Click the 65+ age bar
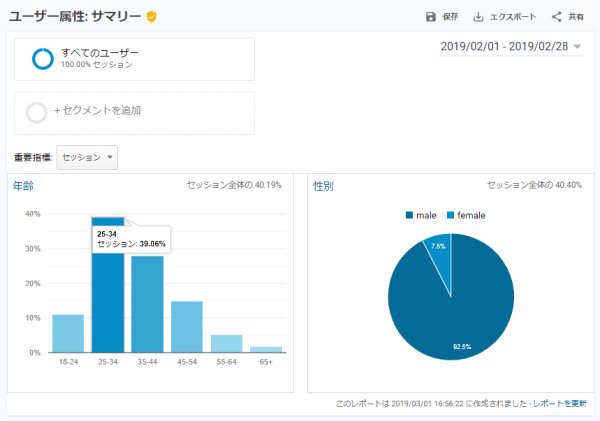600x421 pixels. [x=266, y=349]
